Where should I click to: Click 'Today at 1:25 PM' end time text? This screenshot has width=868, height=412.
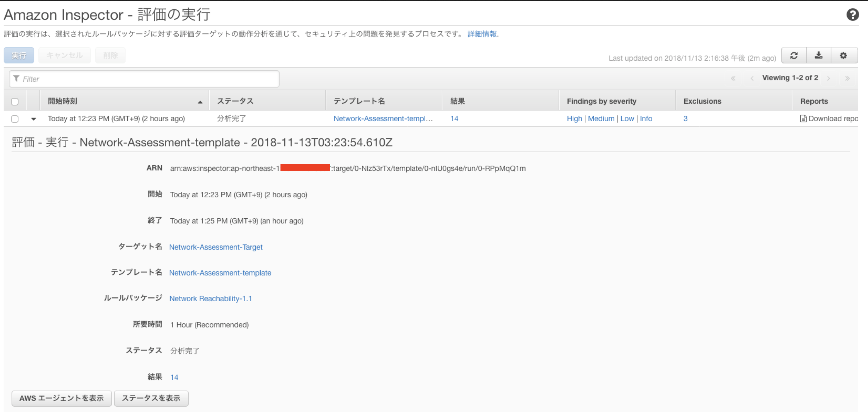point(236,221)
